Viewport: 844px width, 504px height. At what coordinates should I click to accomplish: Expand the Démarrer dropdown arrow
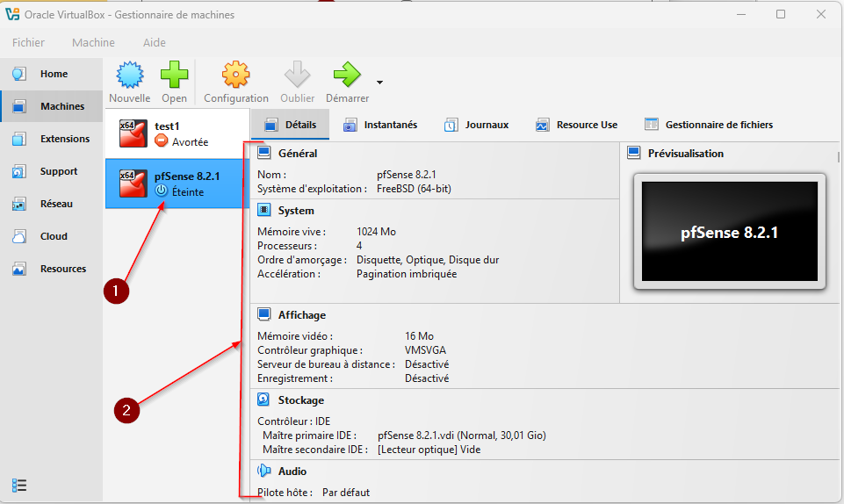pos(379,83)
